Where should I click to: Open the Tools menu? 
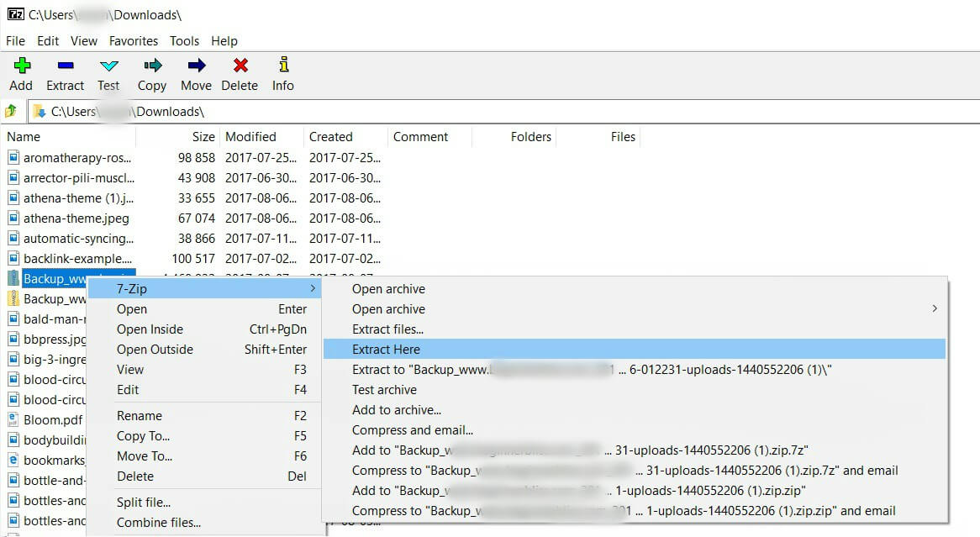(x=184, y=40)
